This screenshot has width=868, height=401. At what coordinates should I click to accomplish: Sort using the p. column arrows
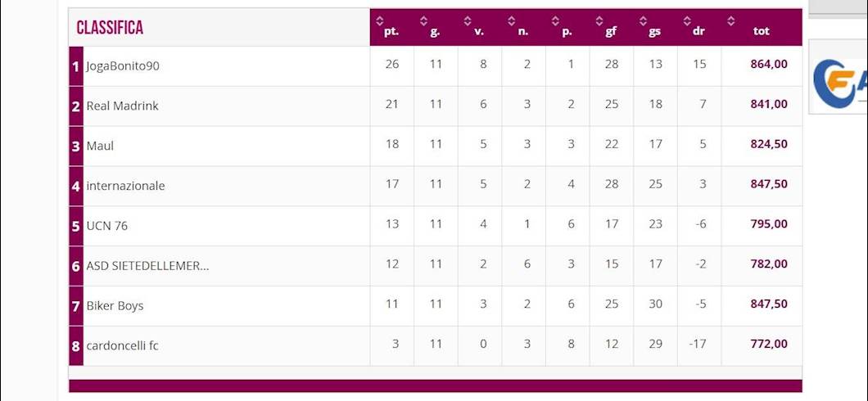(555, 20)
